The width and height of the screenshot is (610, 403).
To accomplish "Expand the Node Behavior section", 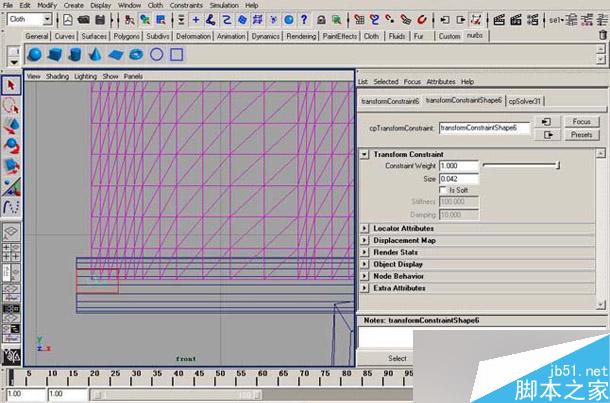I will tap(364, 276).
